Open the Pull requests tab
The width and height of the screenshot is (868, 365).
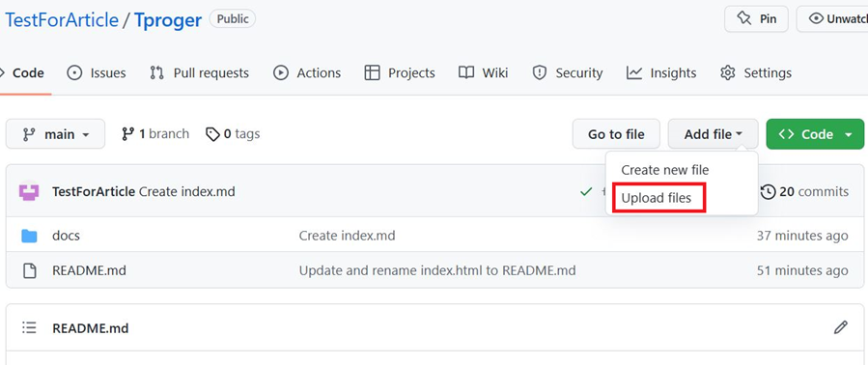coord(199,73)
